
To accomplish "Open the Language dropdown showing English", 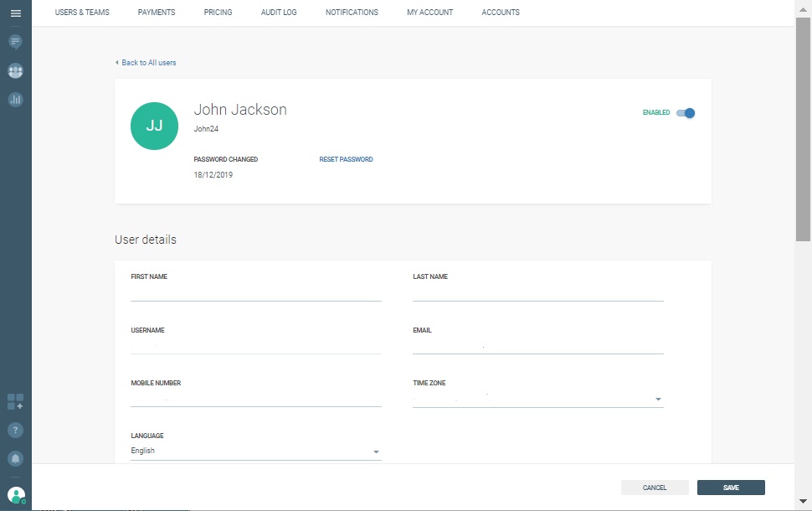I will tap(376, 452).
